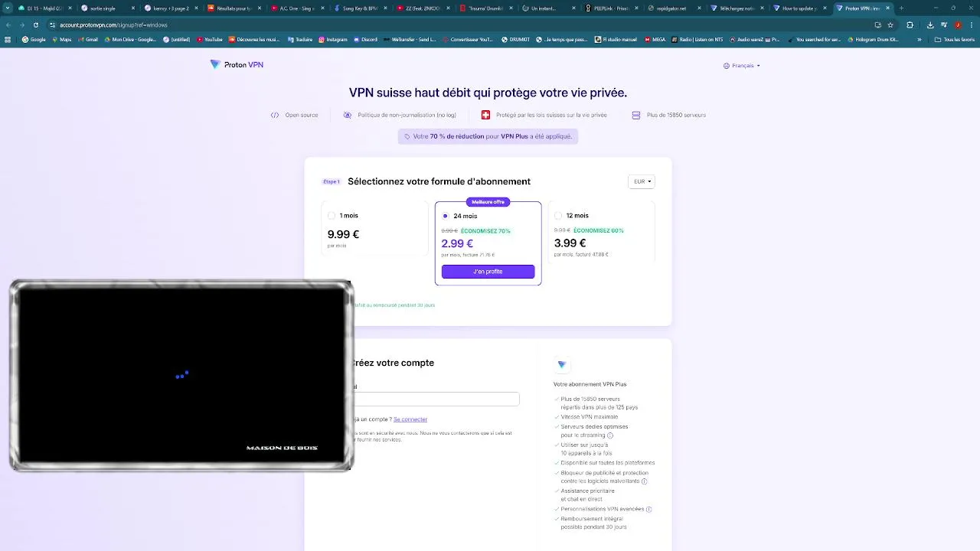Open the Radio Listen on NTS bookmark
Viewport: 980px width, 551px height.
point(697,39)
